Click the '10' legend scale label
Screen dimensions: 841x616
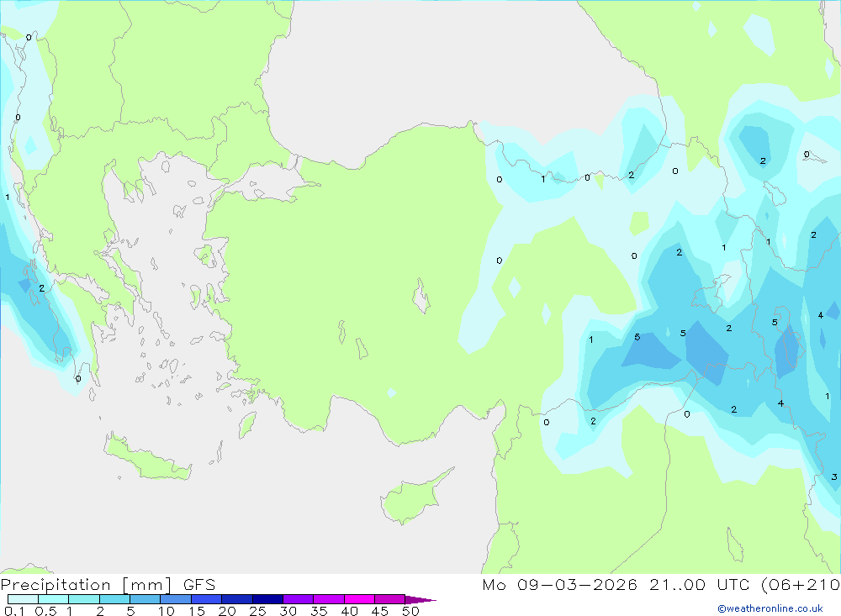167,611
